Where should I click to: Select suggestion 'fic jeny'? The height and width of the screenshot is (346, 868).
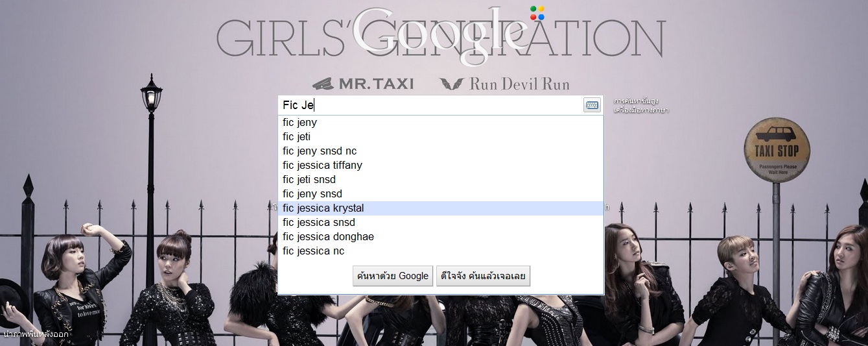pyautogui.click(x=441, y=123)
